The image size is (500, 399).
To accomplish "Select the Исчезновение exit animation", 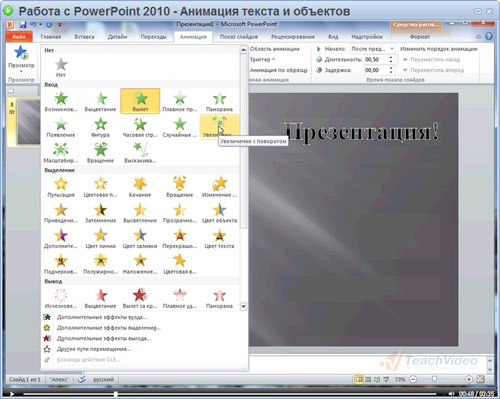I will [61, 298].
